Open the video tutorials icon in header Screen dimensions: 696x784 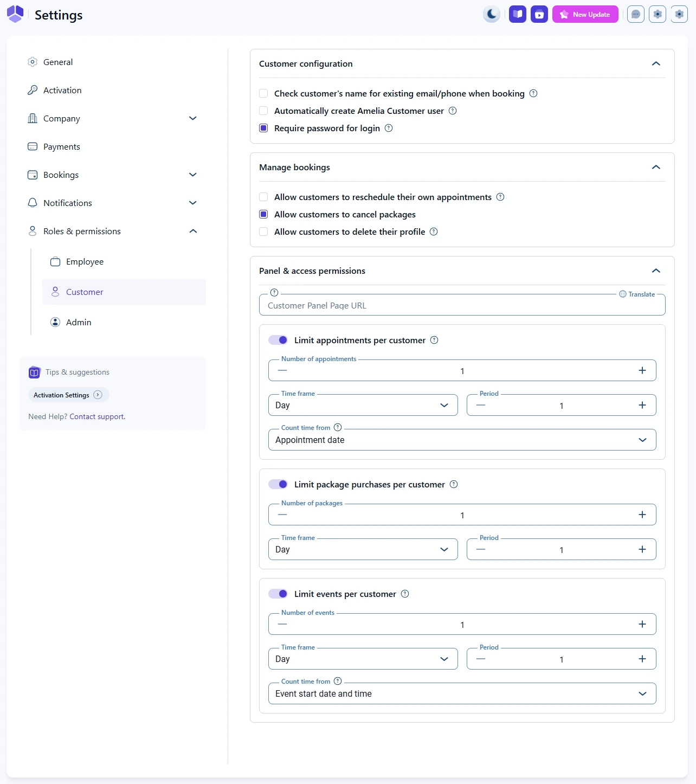539,15
